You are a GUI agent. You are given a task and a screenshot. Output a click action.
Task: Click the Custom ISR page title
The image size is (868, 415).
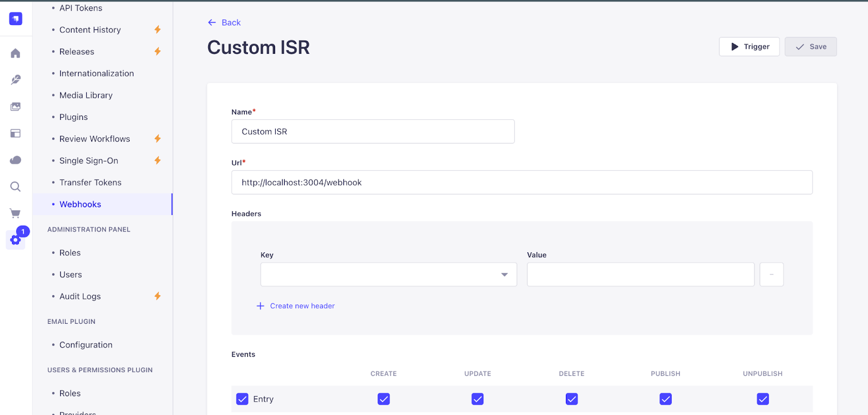[x=258, y=47]
